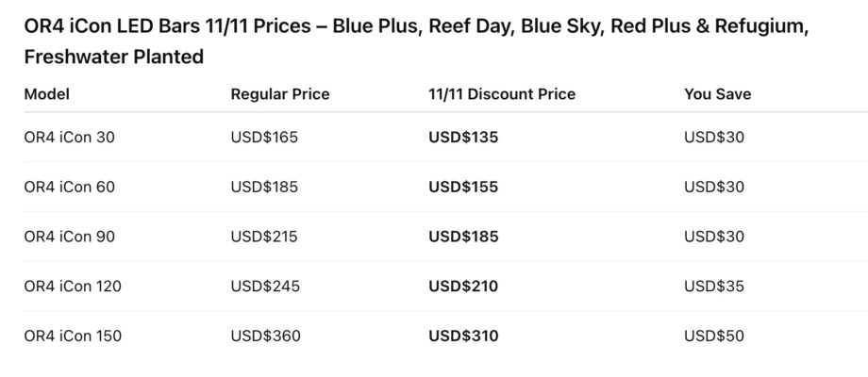Click the bold USD$135 discount price

pos(463,138)
